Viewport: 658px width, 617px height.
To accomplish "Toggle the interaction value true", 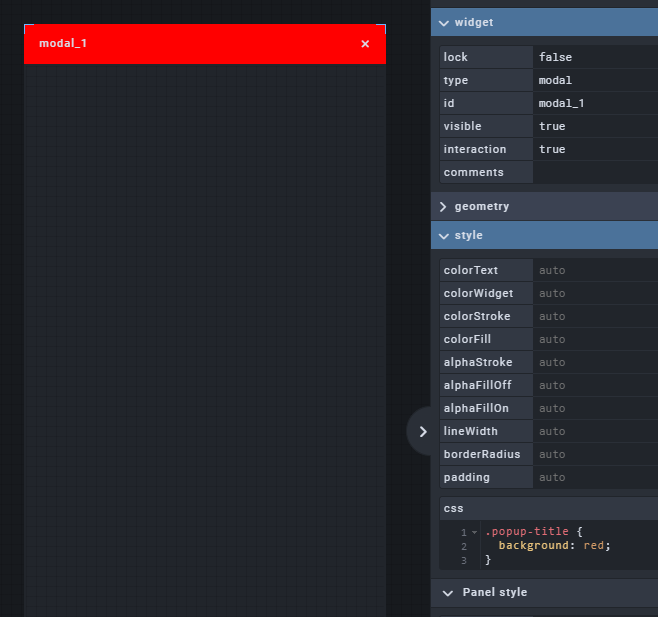I will 595,149.
